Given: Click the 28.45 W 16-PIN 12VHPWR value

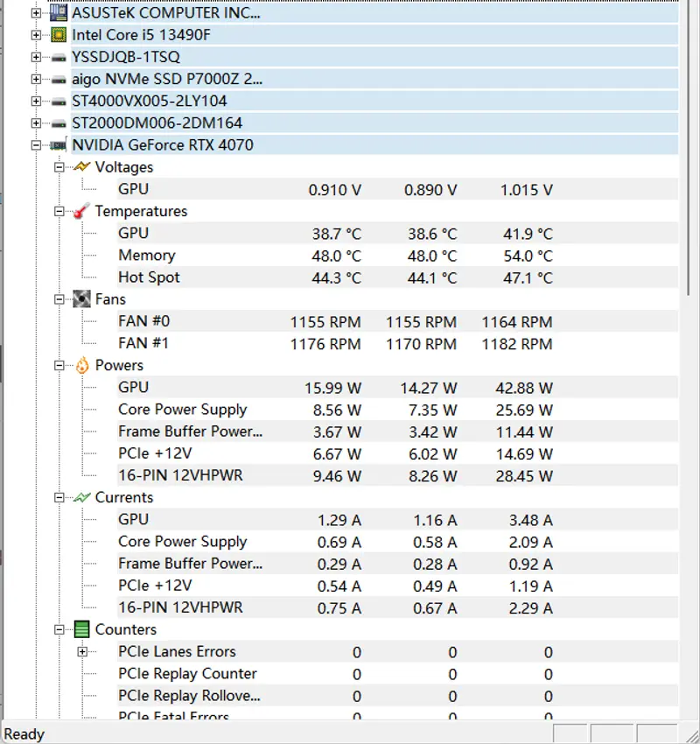Looking at the screenshot, I should 524,476.
